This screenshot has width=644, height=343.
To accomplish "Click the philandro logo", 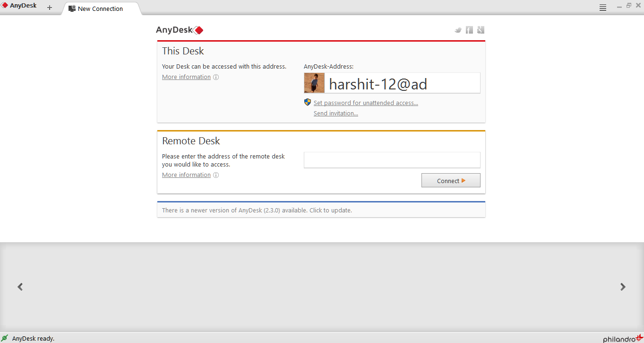I will [x=623, y=339].
